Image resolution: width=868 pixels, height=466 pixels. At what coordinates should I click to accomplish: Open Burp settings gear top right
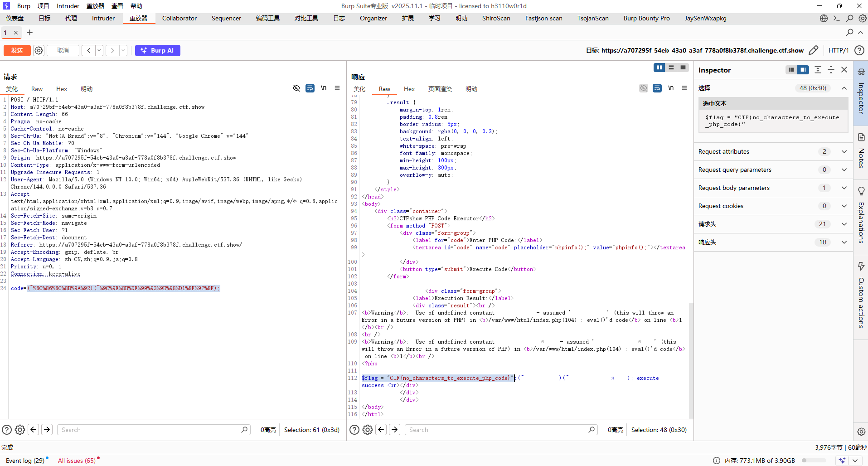point(863,18)
